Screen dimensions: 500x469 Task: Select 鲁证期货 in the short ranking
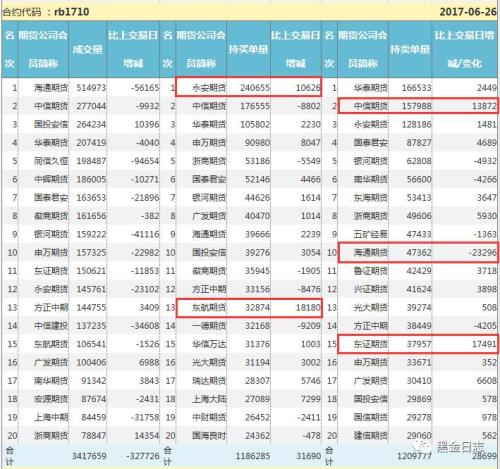tap(371, 271)
